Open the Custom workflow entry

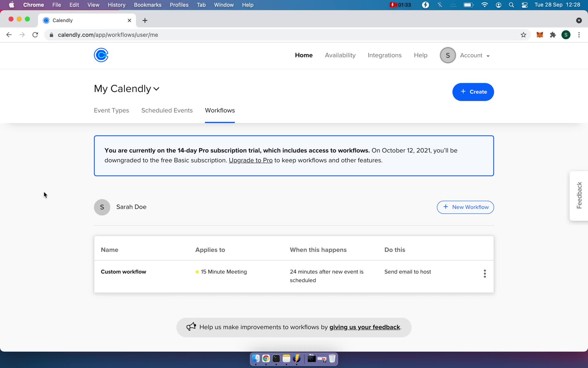tap(123, 272)
